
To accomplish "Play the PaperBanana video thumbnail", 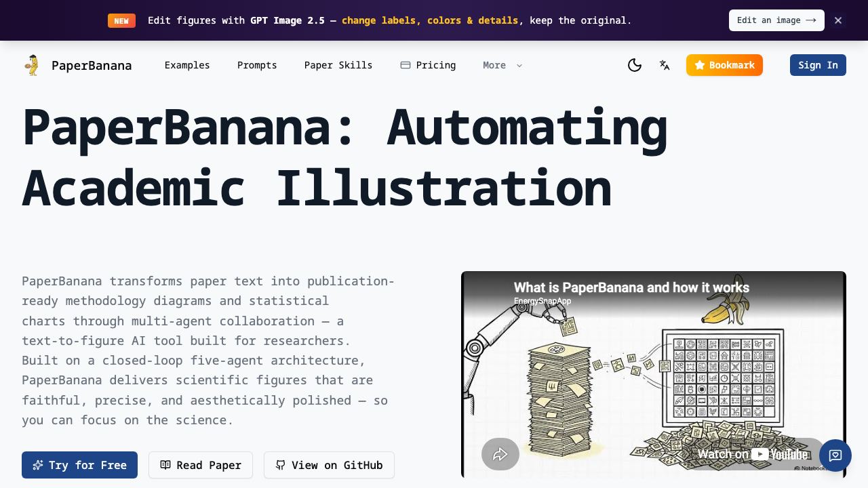I will pos(654,375).
